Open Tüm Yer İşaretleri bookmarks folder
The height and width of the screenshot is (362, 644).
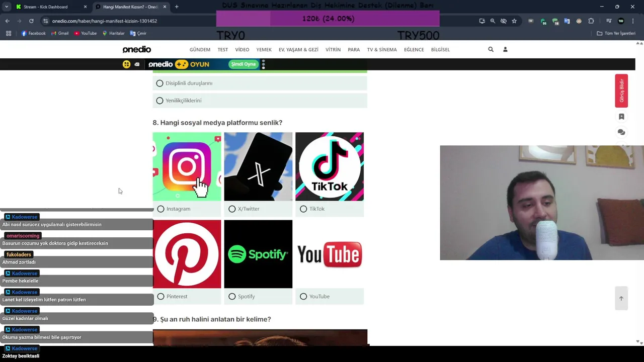coord(616,33)
